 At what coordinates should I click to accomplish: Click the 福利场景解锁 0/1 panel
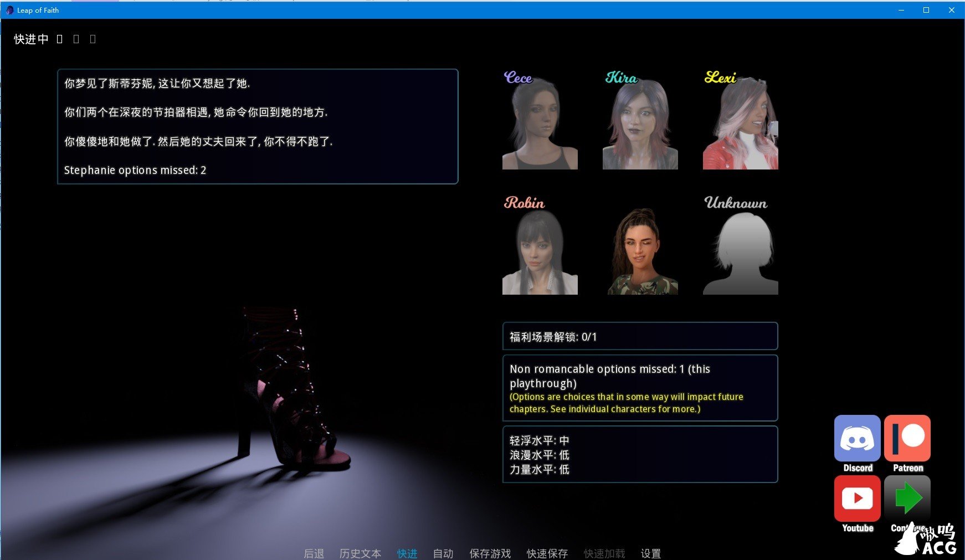click(x=639, y=336)
